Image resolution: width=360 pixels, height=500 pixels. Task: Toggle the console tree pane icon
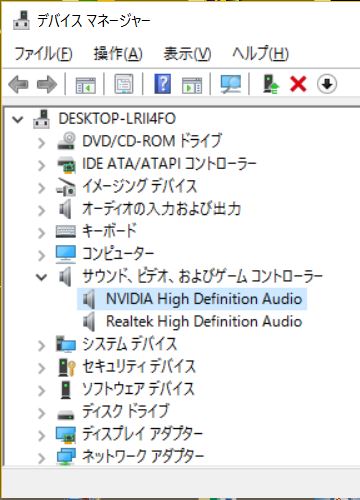(86, 84)
